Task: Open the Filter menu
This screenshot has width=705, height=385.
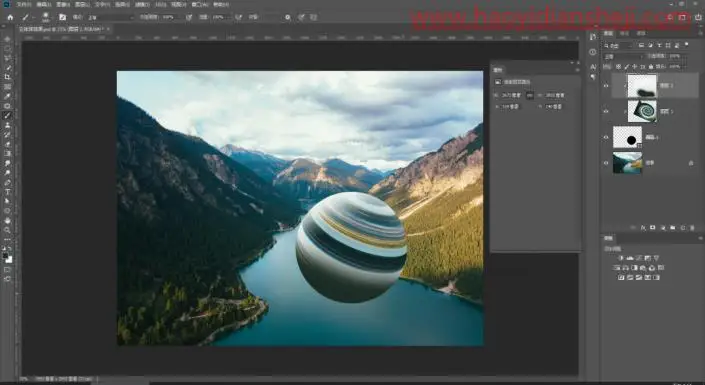Action: [x=142, y=4]
